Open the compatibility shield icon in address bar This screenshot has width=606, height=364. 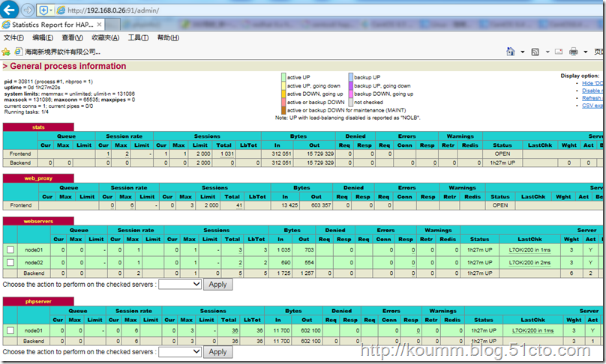click(x=43, y=10)
